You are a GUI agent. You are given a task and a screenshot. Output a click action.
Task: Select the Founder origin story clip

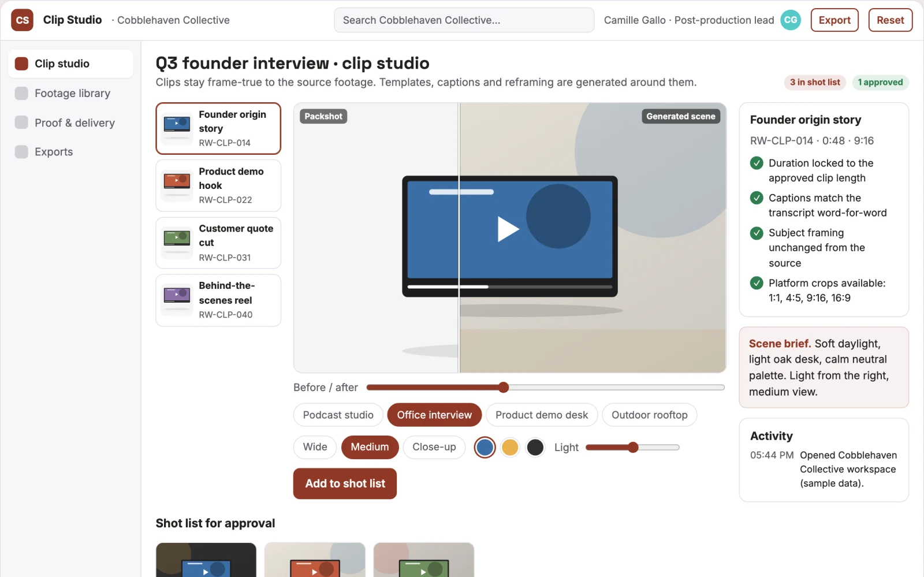click(x=218, y=128)
